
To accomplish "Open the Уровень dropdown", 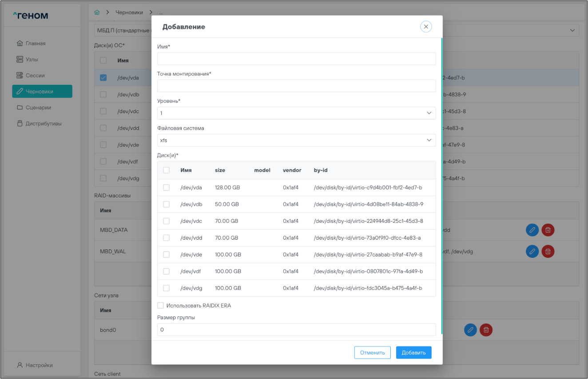I will pos(296,113).
